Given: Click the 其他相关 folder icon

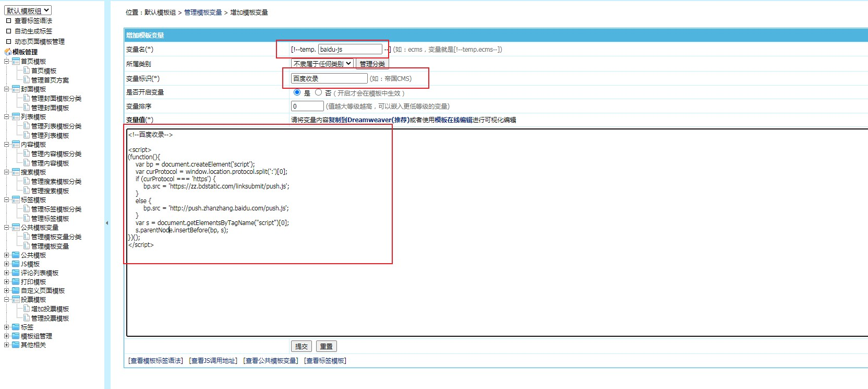Looking at the screenshot, I should [x=16, y=345].
